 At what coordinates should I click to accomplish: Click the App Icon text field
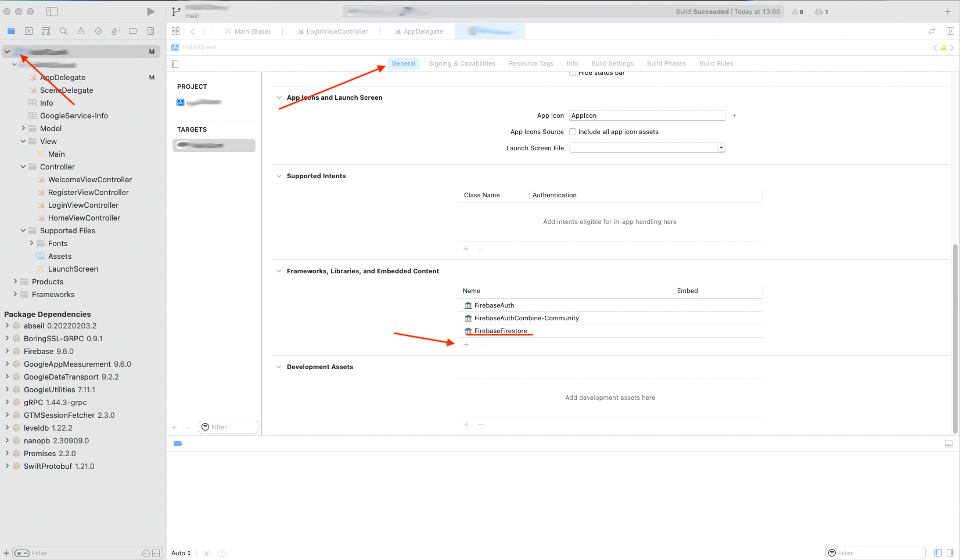pos(648,116)
